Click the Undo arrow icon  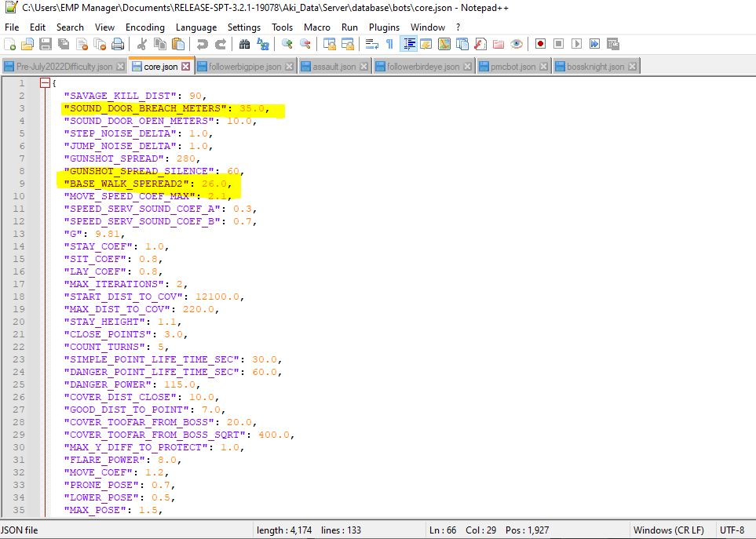(x=202, y=44)
